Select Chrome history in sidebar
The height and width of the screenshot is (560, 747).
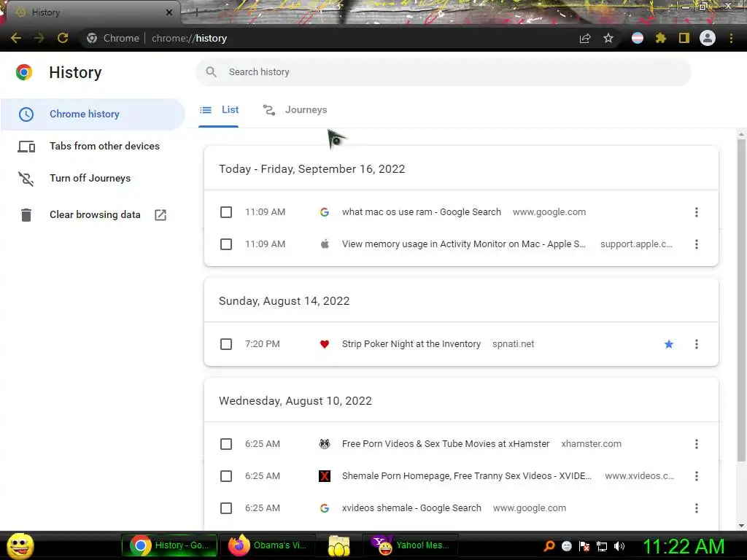[x=93, y=114]
